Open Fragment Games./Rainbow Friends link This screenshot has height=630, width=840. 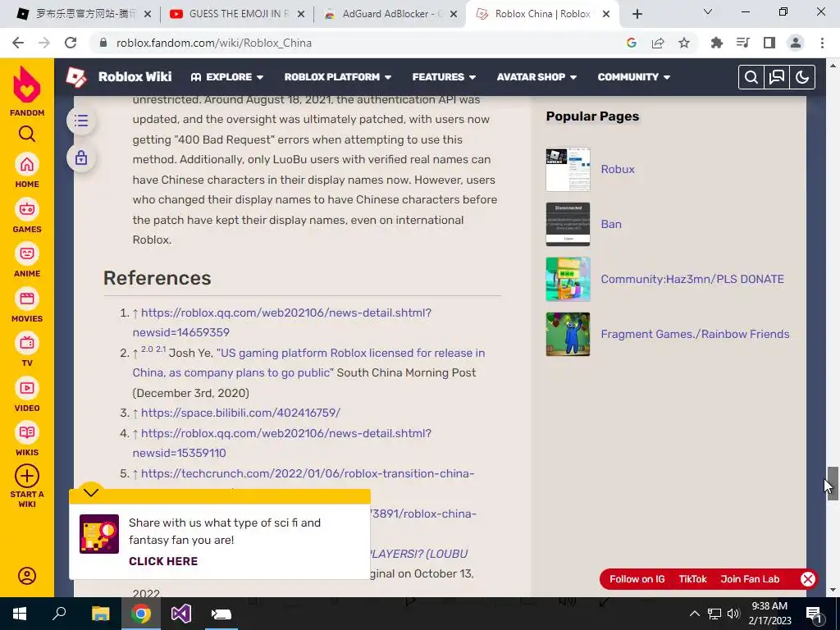click(x=695, y=335)
